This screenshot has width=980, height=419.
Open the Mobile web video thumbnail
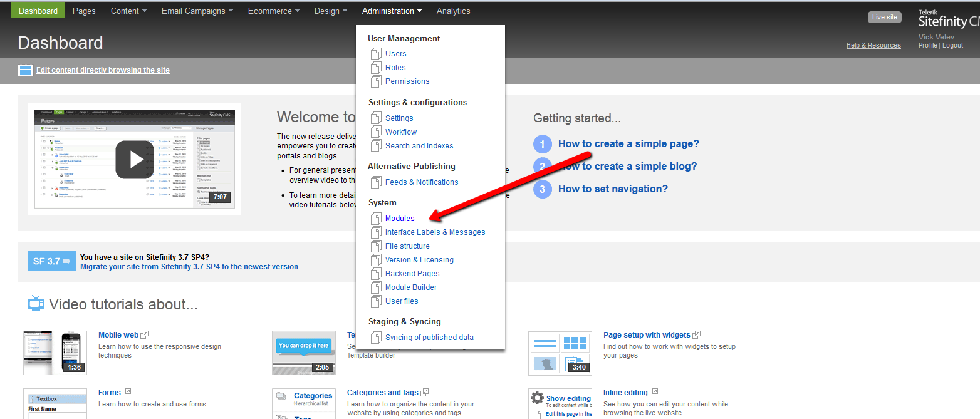pos(55,353)
